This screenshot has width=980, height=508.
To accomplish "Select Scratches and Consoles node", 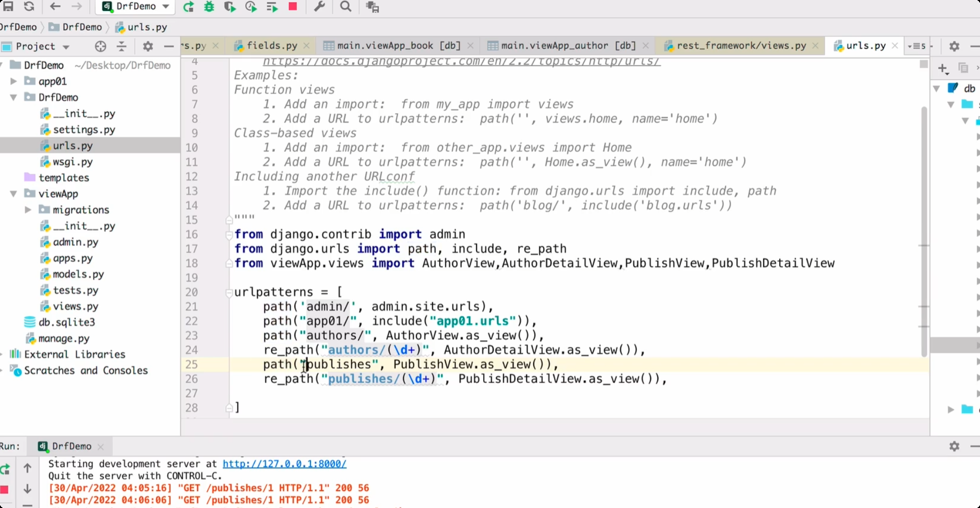I will tap(86, 371).
